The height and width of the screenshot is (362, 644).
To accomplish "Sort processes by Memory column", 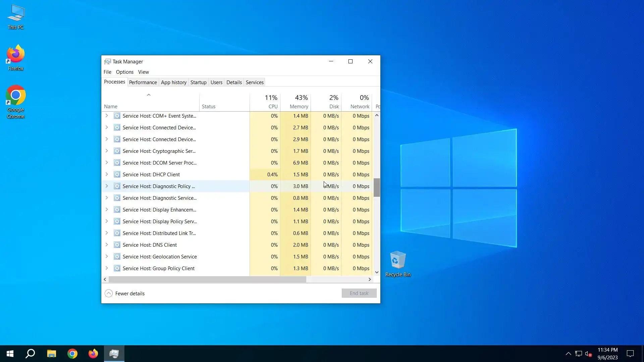I will pos(299,106).
